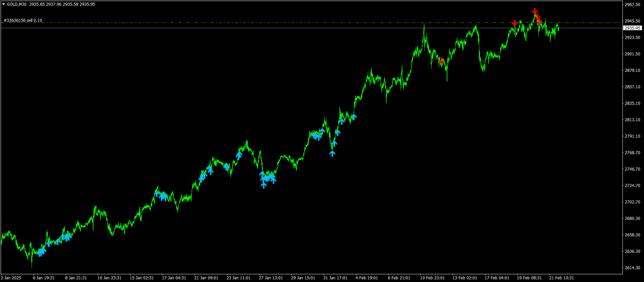Image resolution: width=644 pixels, height=282 pixels.
Task: Click the 17 Jan 04:31 time label
Action: (174, 278)
